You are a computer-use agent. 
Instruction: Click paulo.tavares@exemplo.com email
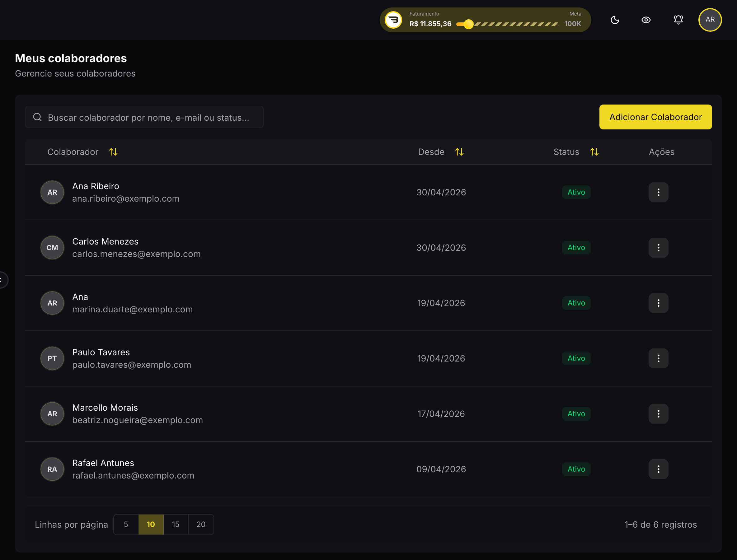click(x=132, y=365)
